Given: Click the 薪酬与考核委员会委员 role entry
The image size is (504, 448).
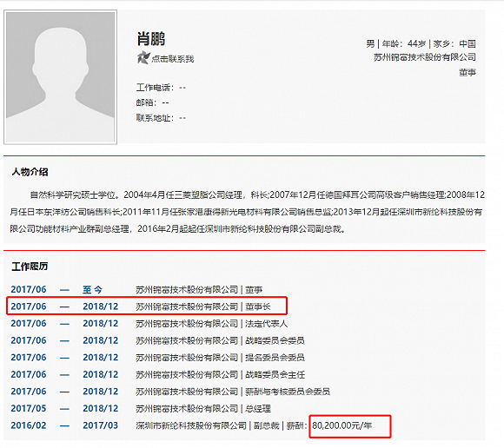Looking at the screenshot, I should [288, 392].
